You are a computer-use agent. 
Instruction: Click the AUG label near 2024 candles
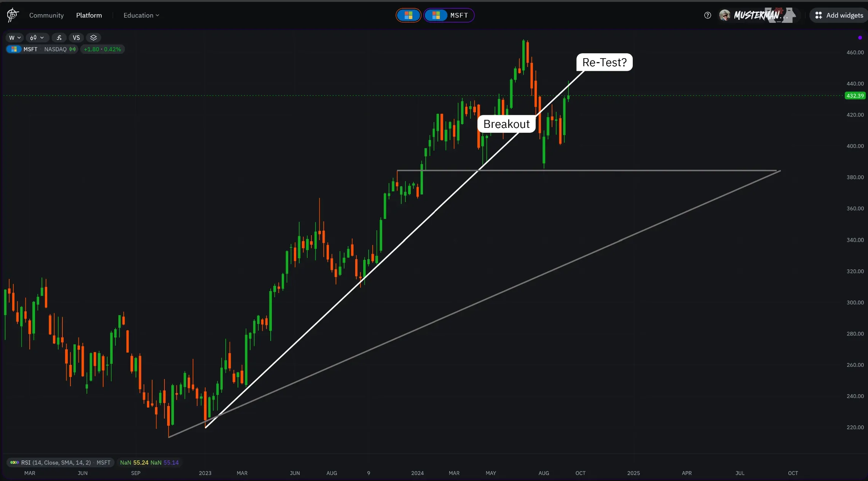coord(544,473)
